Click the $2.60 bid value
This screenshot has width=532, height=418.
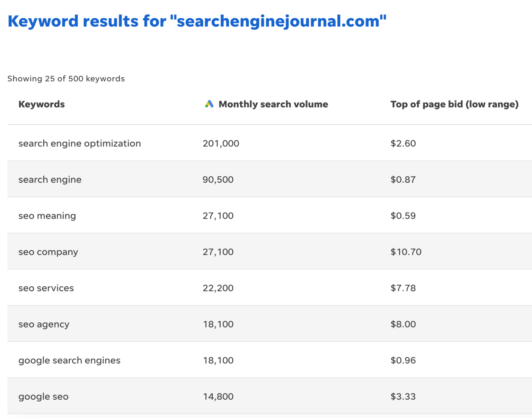[403, 143]
